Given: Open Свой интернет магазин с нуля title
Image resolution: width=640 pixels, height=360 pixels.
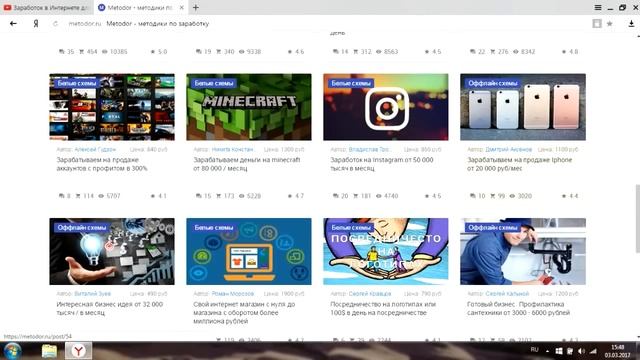Looking at the screenshot, I should point(244,313).
